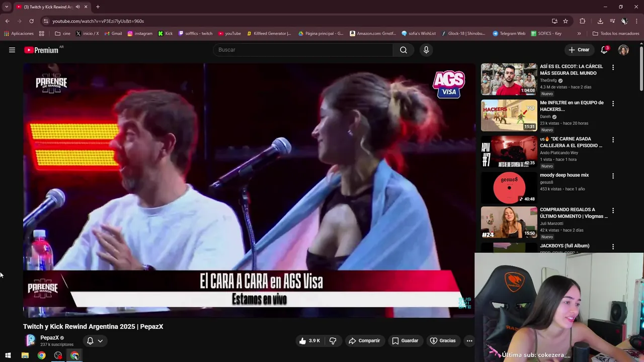Open moody deep house mix thumbnail

[x=509, y=188]
